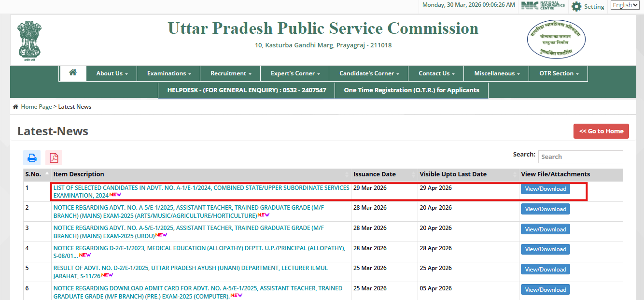Image resolution: width=644 pixels, height=300 pixels.
Task: Open the PDF export icon
Action: (54, 157)
